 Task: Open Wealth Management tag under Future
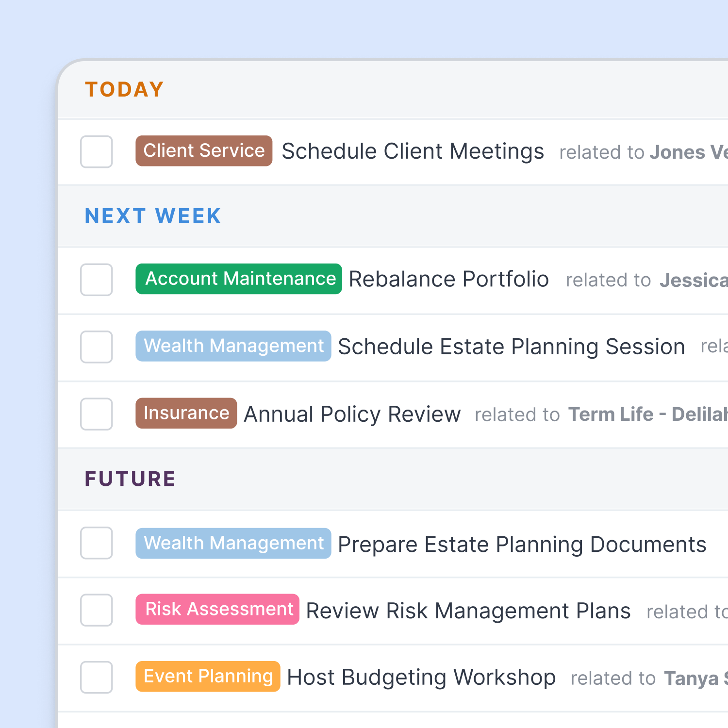233,543
